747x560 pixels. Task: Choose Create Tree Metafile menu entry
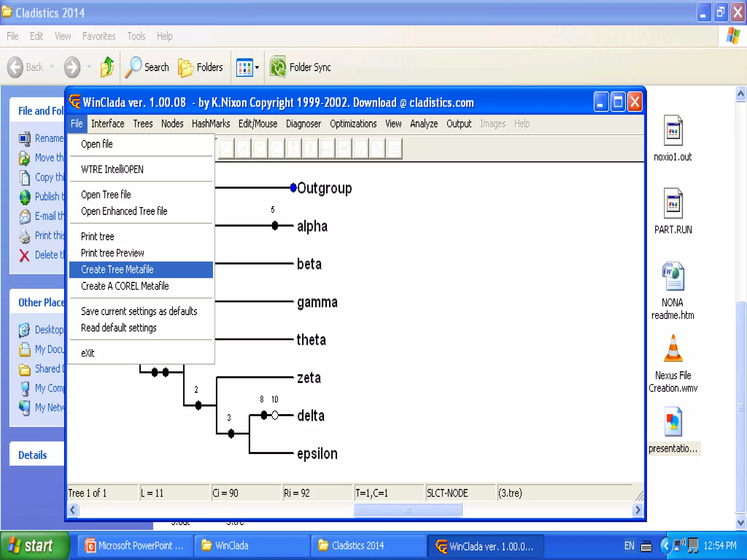(117, 269)
